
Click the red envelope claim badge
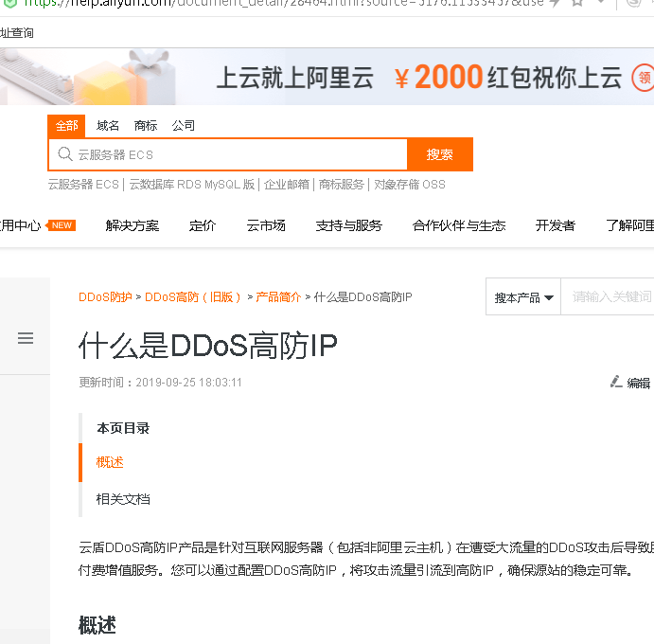(x=644, y=78)
